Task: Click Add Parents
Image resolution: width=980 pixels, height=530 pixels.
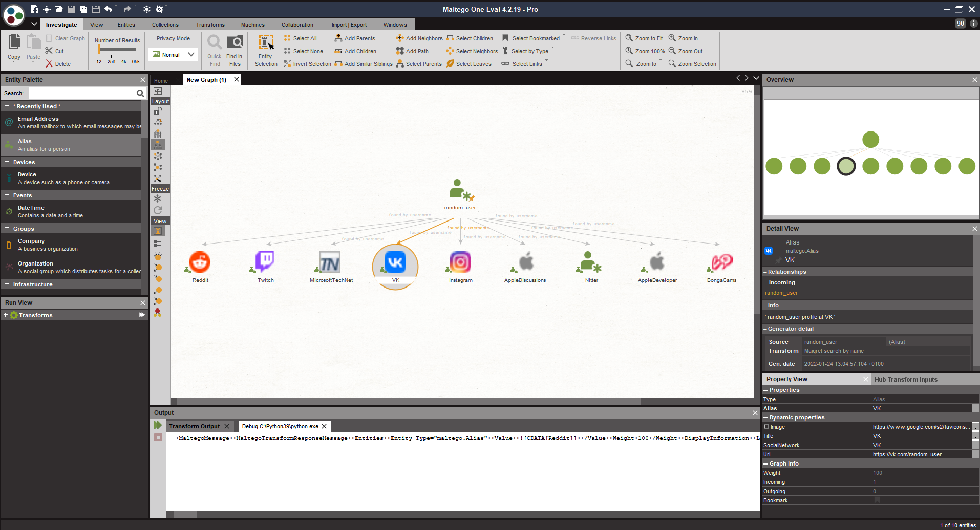Action: (x=355, y=38)
